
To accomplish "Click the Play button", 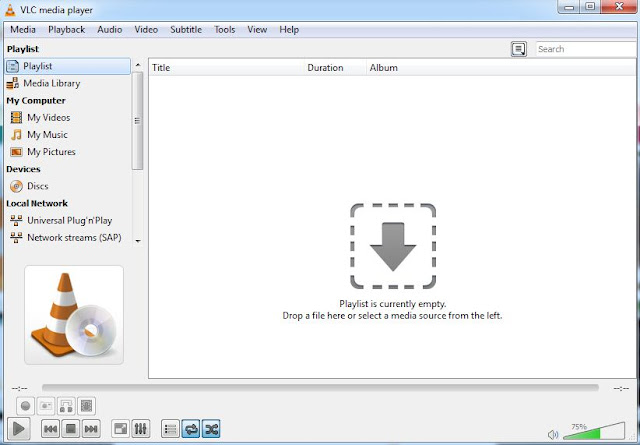I will [x=18, y=429].
